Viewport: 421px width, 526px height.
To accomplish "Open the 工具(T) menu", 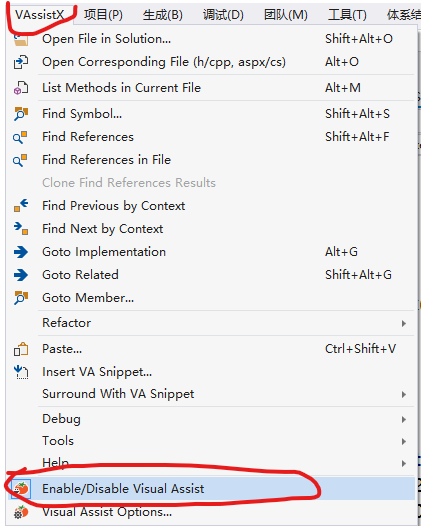I will click(x=347, y=15).
